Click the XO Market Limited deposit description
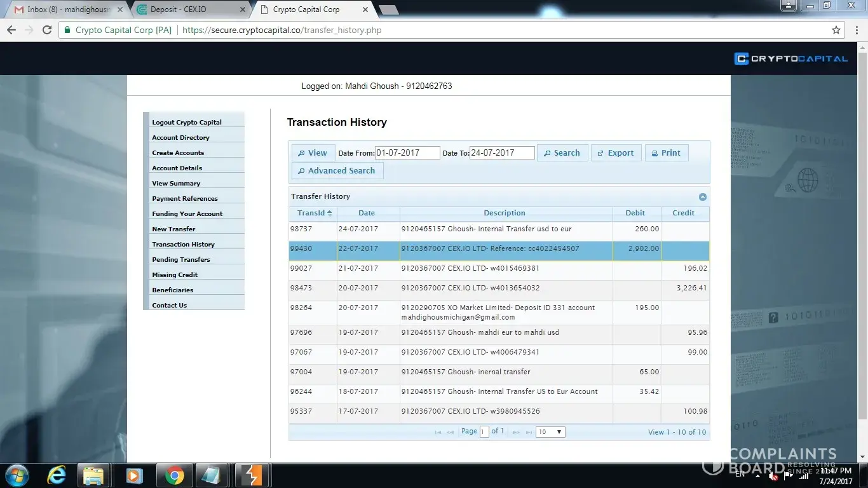868x488 pixels. 498,313
